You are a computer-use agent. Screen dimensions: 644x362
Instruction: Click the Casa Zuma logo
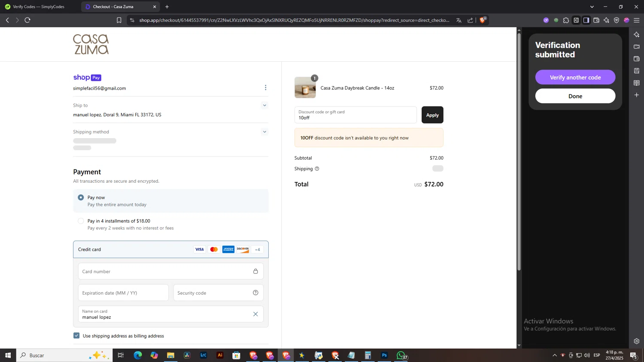click(91, 44)
